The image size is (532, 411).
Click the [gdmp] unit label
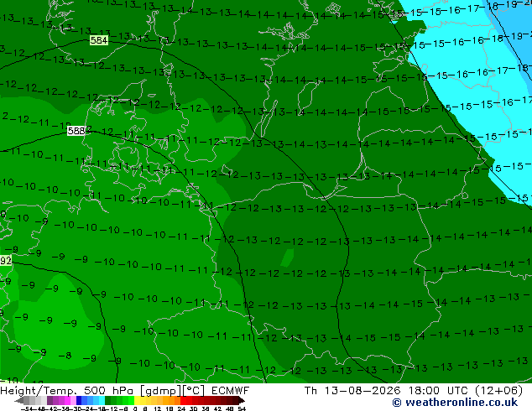coord(161,391)
